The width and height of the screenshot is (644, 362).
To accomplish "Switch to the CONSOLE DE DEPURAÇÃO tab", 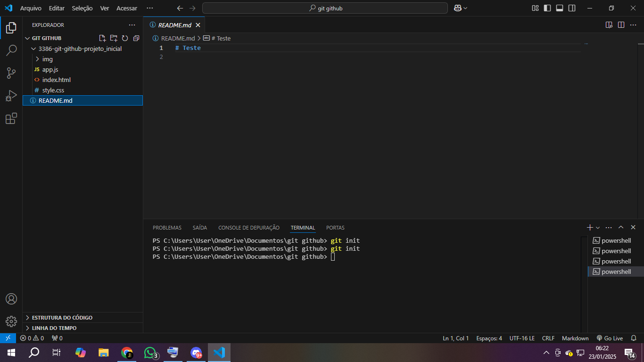I will (249, 228).
